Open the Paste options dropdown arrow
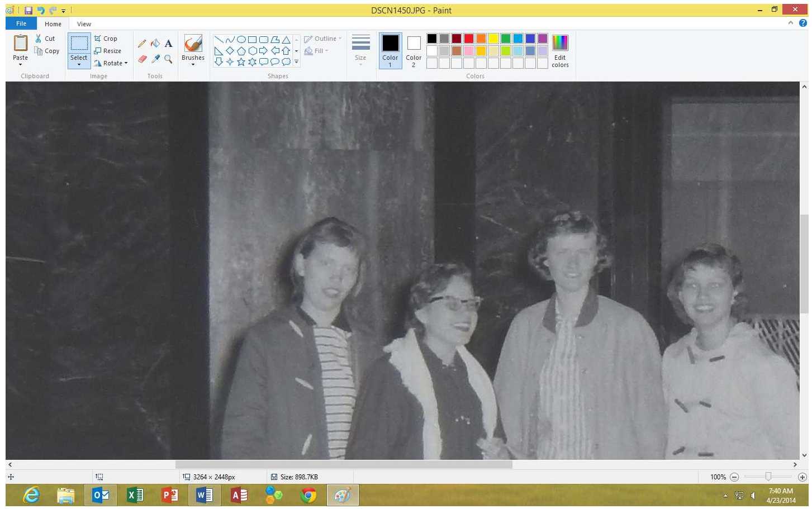The image size is (812, 509). point(20,64)
